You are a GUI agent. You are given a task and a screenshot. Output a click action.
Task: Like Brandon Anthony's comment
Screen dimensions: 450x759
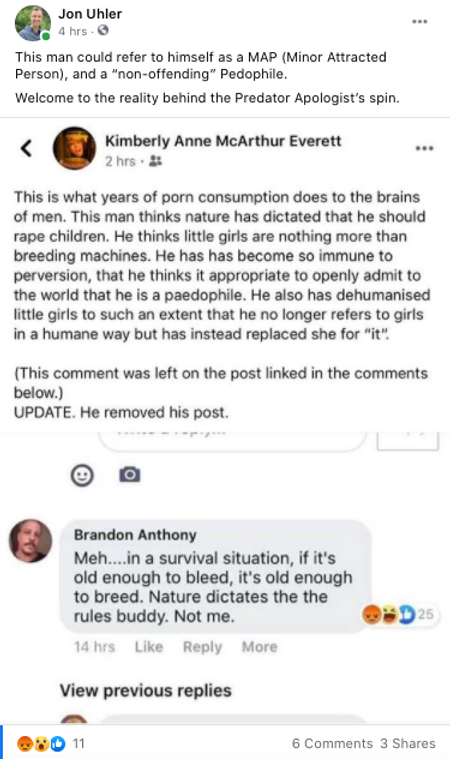149,647
